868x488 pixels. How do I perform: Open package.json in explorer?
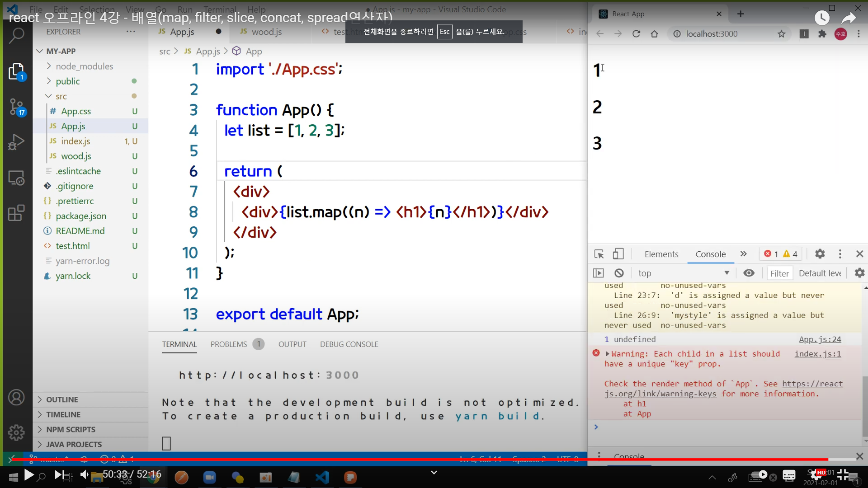coord(81,216)
